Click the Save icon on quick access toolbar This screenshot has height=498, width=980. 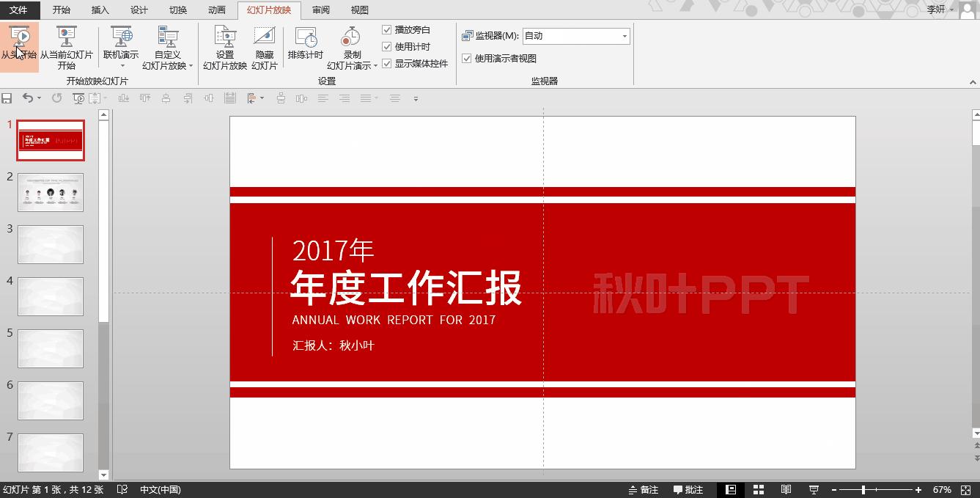[x=7, y=98]
